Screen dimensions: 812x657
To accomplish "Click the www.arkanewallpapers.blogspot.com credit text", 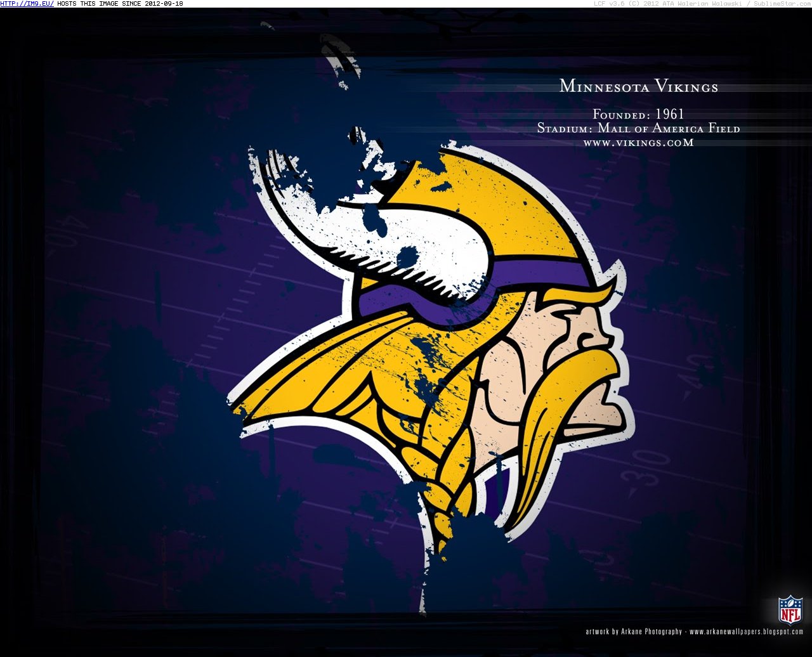I will tap(747, 632).
